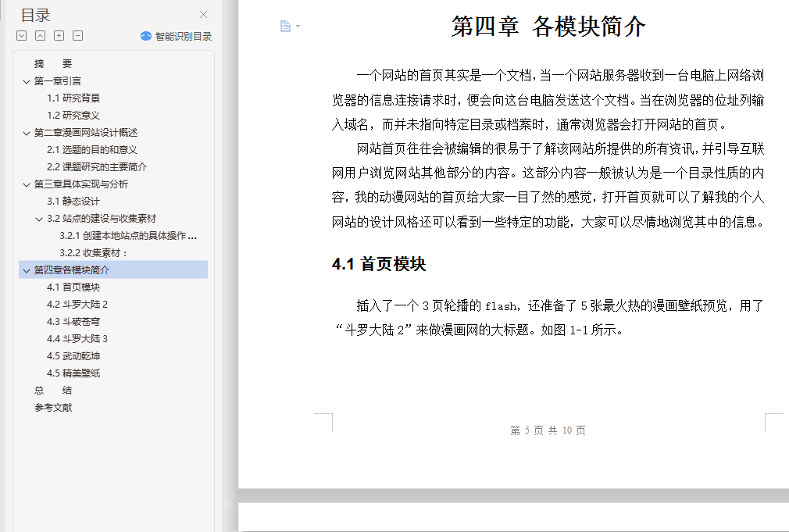Click the plus-box promote level icon
This screenshot has height=532, width=789.
point(59,36)
